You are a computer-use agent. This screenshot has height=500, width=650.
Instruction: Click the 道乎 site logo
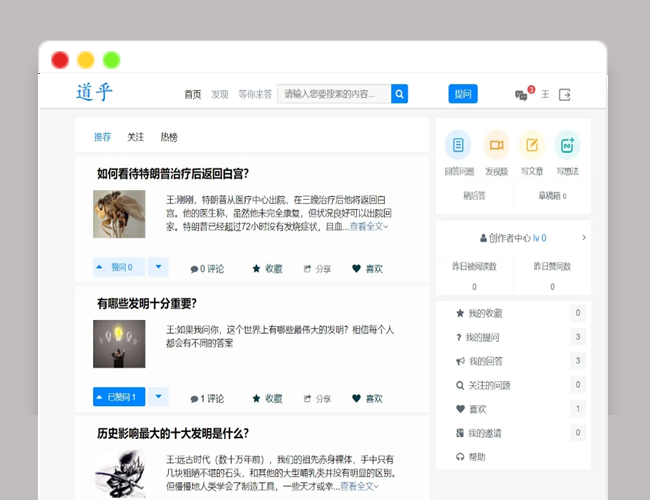coord(95,92)
